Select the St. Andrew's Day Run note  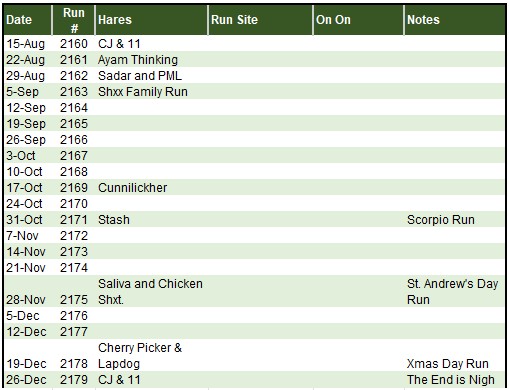[452, 292]
